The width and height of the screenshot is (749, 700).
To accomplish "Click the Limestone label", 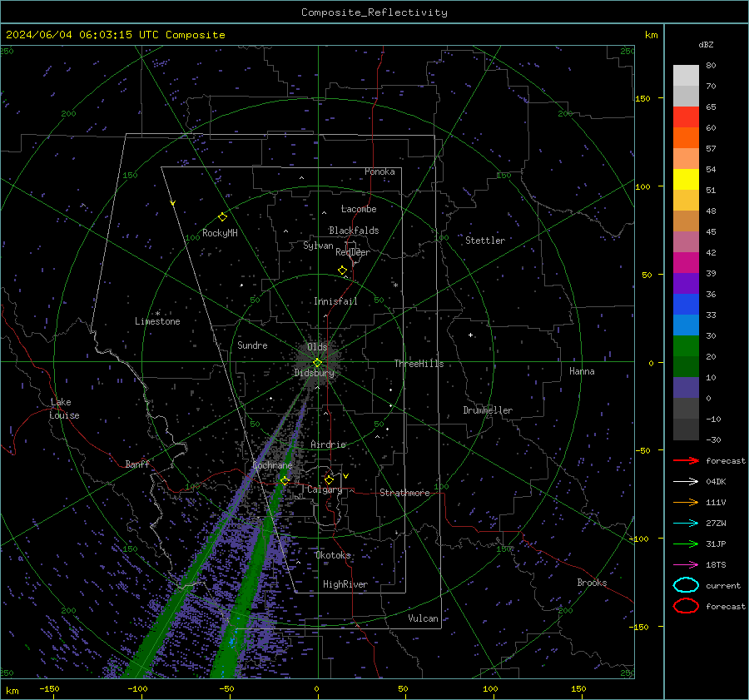I will tap(157, 321).
